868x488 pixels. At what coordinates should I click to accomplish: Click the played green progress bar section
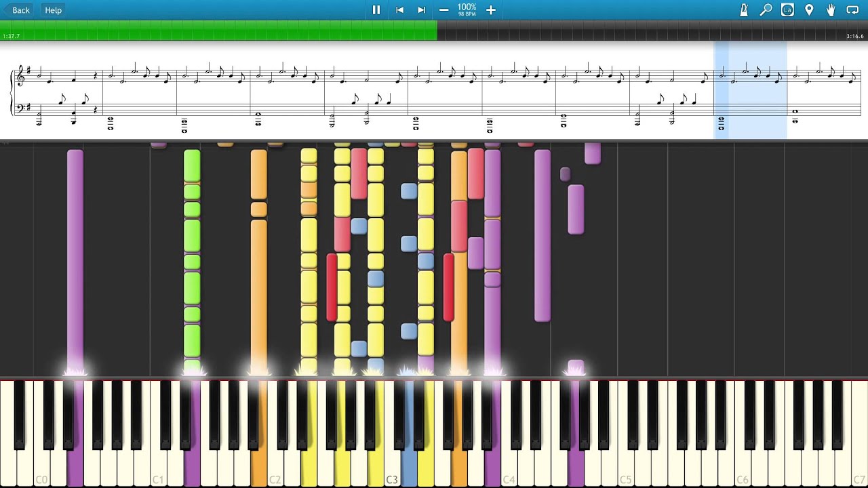coord(217,30)
